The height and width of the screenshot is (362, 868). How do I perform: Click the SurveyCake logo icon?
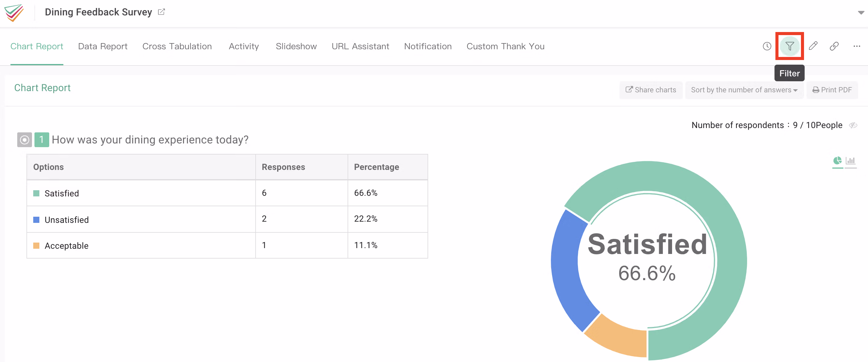coord(14,13)
